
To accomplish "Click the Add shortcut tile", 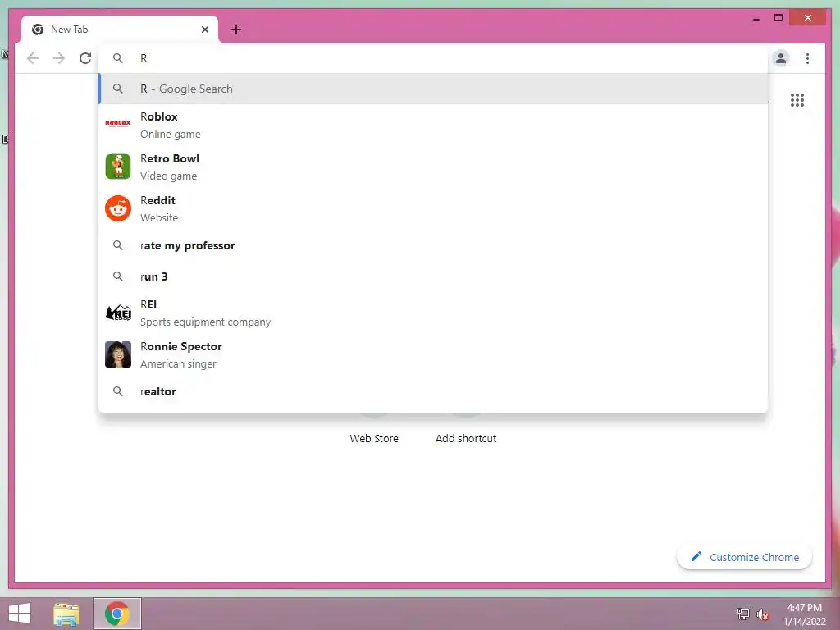I will pyautogui.click(x=466, y=438).
